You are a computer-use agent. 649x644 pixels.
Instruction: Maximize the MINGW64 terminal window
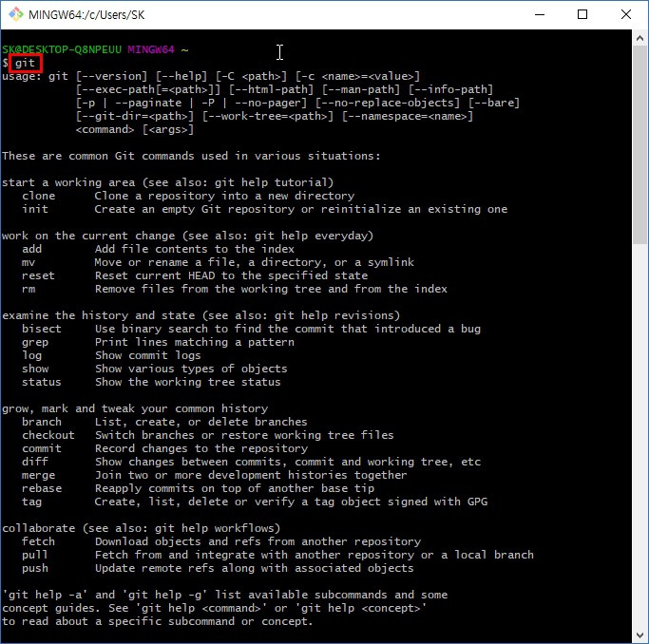[x=582, y=14]
